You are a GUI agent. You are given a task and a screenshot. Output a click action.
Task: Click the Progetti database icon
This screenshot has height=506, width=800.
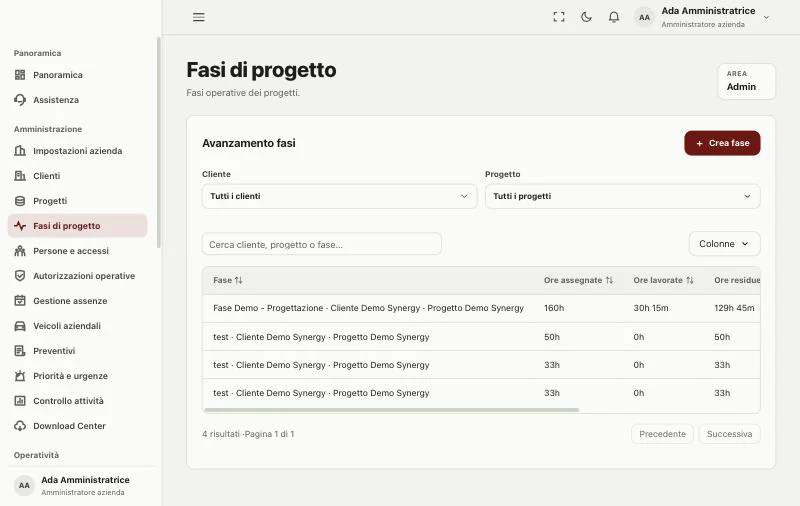pyautogui.click(x=20, y=201)
